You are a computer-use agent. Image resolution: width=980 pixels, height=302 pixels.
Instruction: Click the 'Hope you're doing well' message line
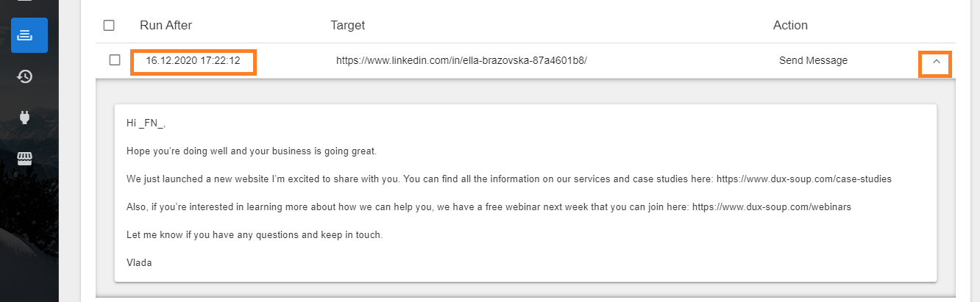tap(252, 151)
